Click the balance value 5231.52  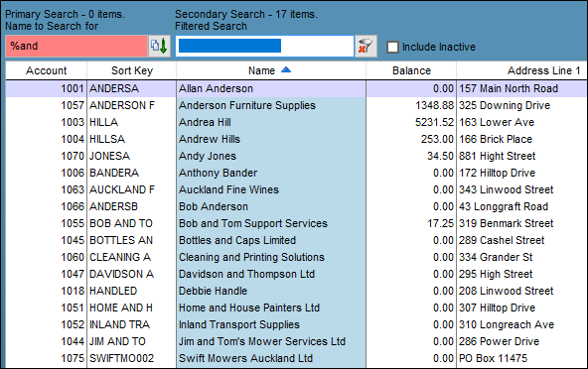coord(435,122)
